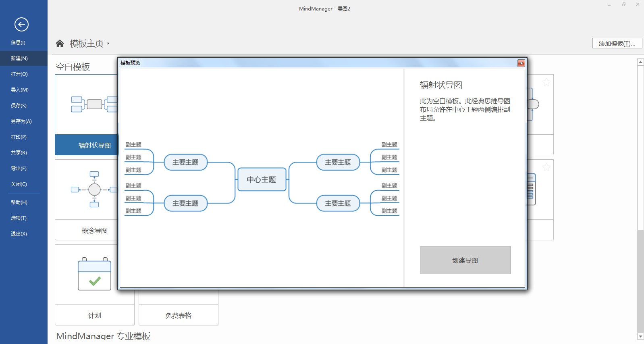Click the 添加模板(T)... button
Viewport: 644px width, 344px height.
pyautogui.click(x=617, y=44)
